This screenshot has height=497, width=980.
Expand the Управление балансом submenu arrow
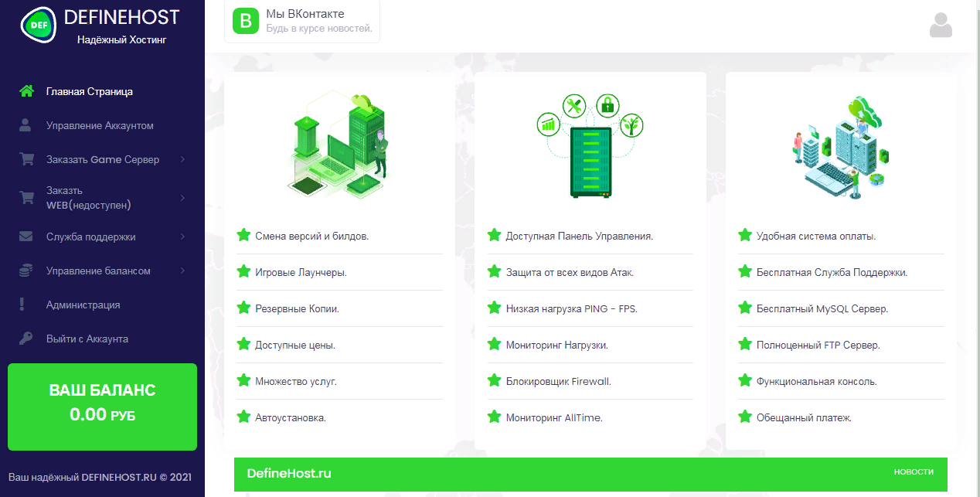point(182,271)
